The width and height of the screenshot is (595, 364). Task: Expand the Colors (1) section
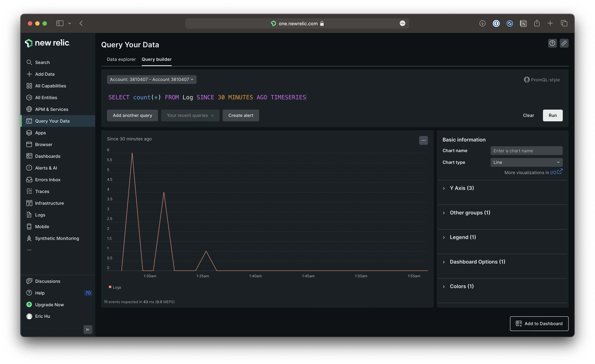tap(461, 286)
